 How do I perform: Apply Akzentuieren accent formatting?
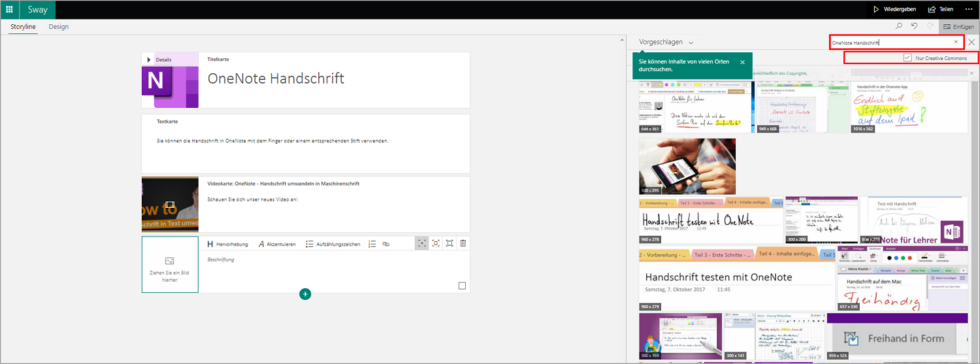click(277, 244)
